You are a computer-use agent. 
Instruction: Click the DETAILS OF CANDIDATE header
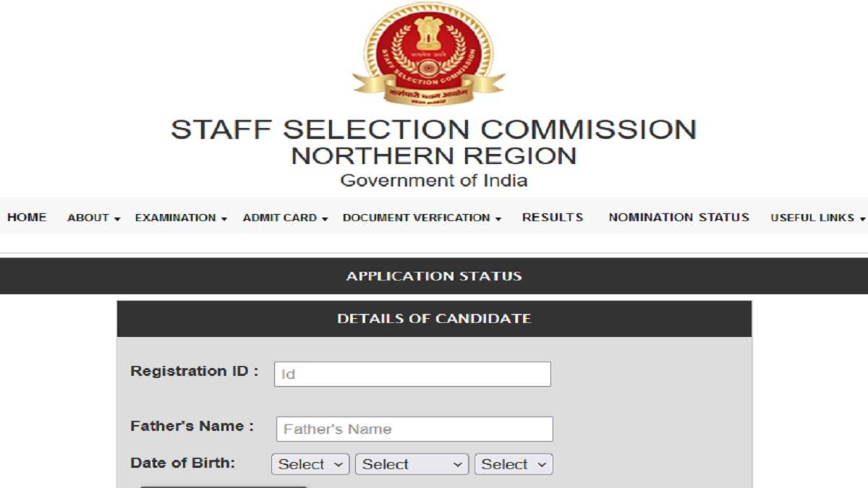click(x=434, y=318)
